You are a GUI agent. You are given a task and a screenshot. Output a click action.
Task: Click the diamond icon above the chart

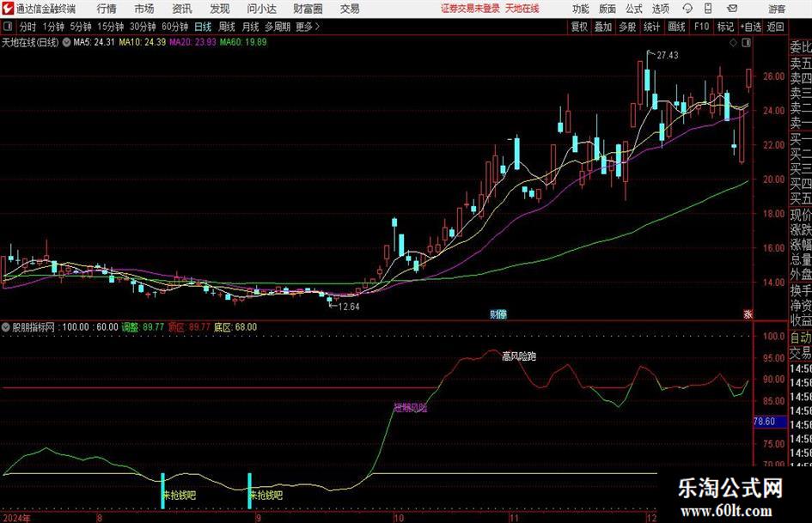coord(733,43)
